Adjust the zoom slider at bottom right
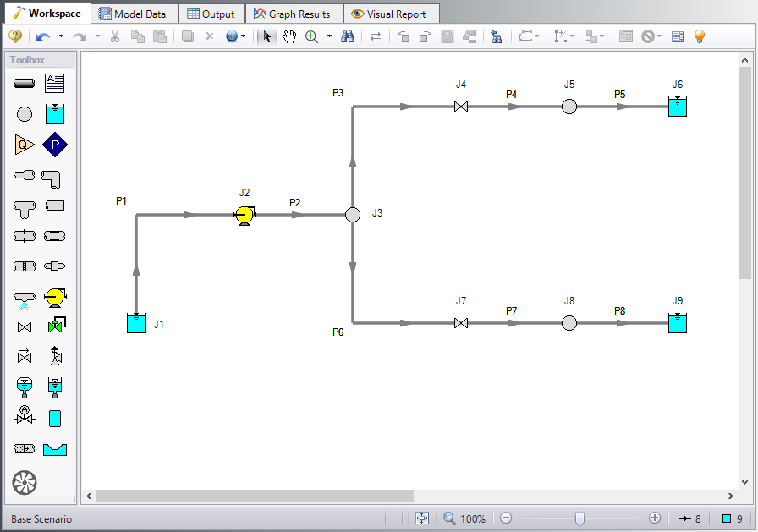Viewport: 758px width, 532px height. tap(579, 518)
